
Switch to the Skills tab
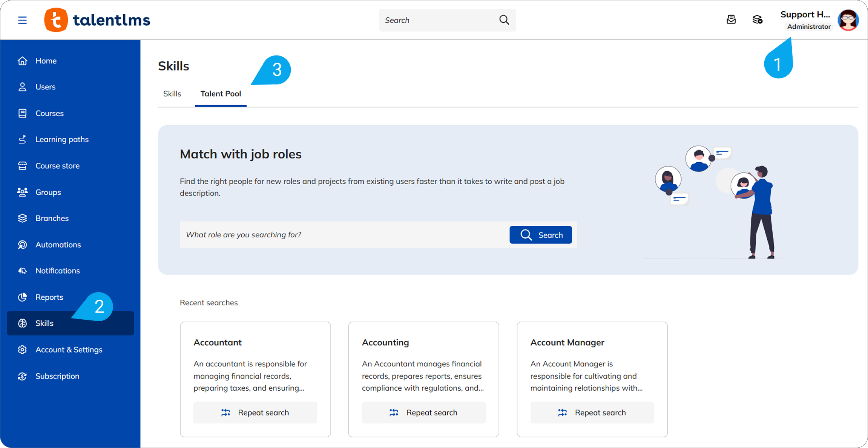tap(172, 94)
